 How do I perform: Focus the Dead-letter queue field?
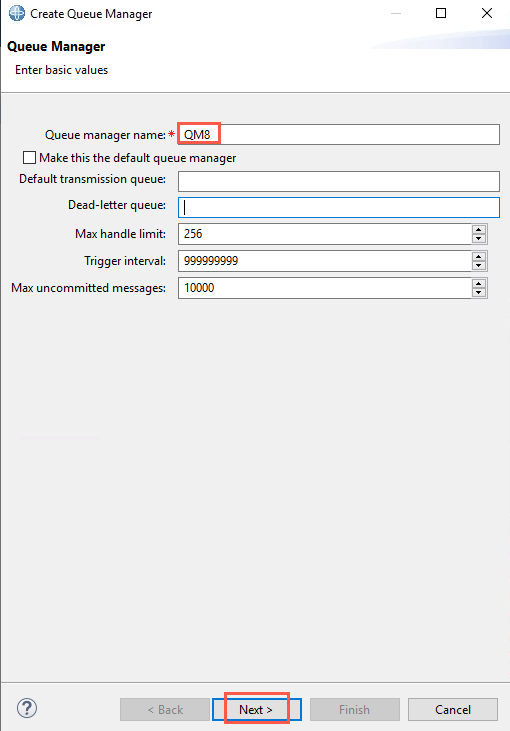(339, 207)
